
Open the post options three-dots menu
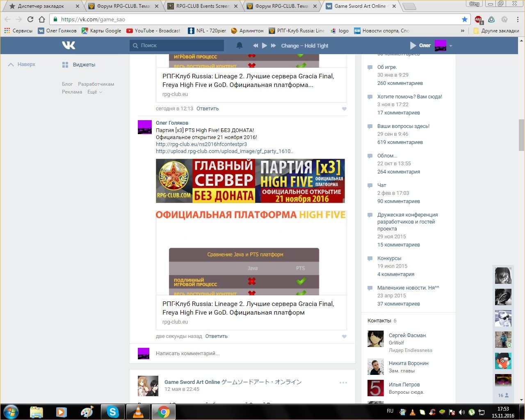[x=343, y=383]
